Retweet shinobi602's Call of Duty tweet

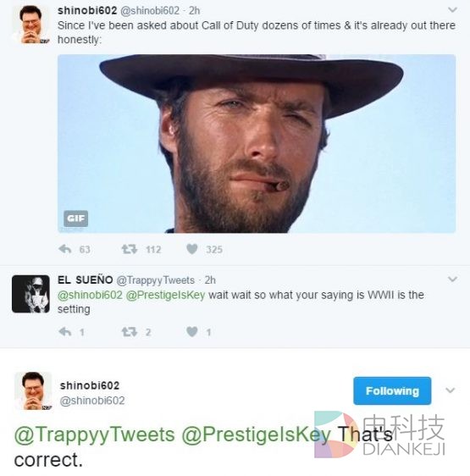pyautogui.click(x=130, y=249)
